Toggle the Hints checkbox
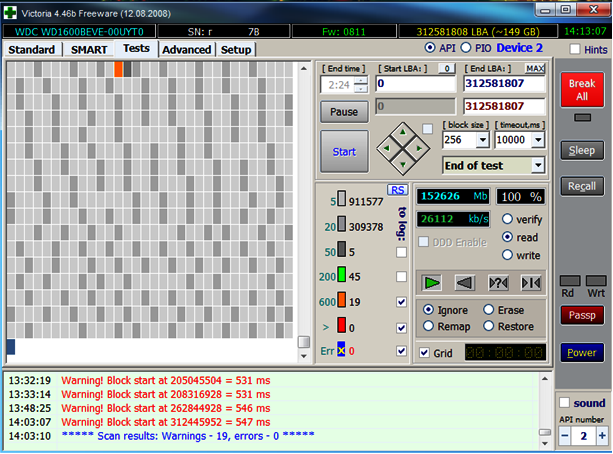 575,49
